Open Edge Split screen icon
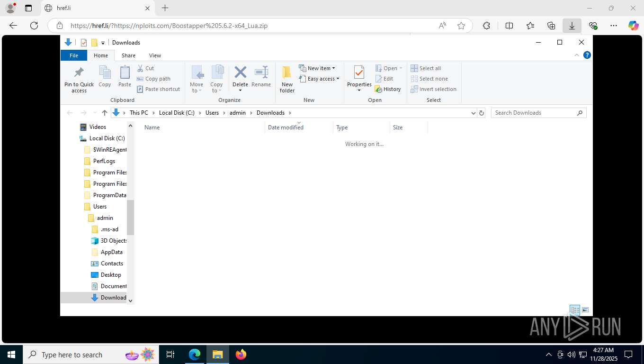The height and width of the screenshot is (364, 644). [510, 26]
